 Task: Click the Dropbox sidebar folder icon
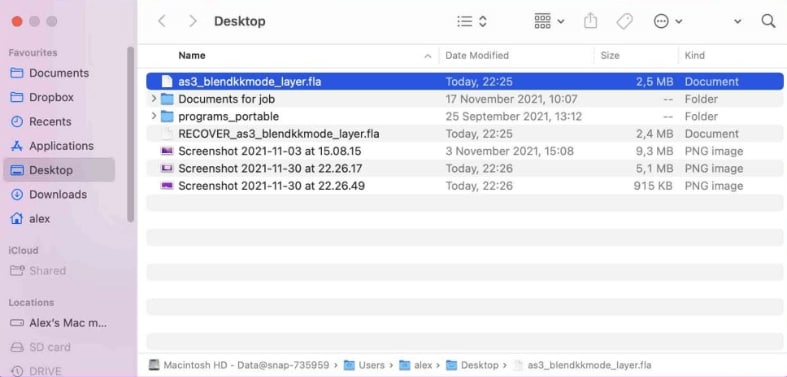[17, 97]
